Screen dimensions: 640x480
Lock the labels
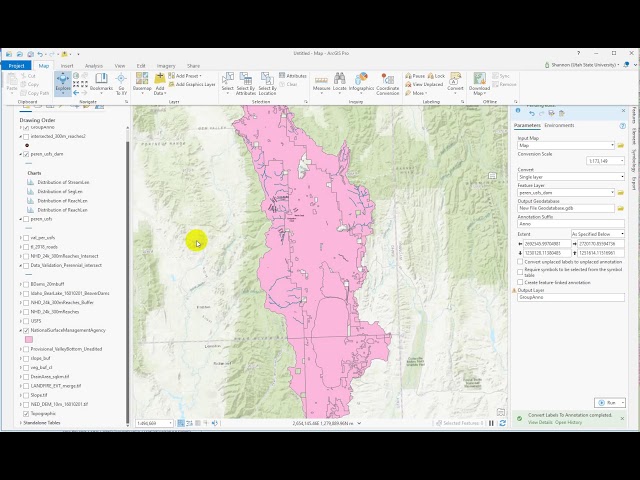click(436, 76)
